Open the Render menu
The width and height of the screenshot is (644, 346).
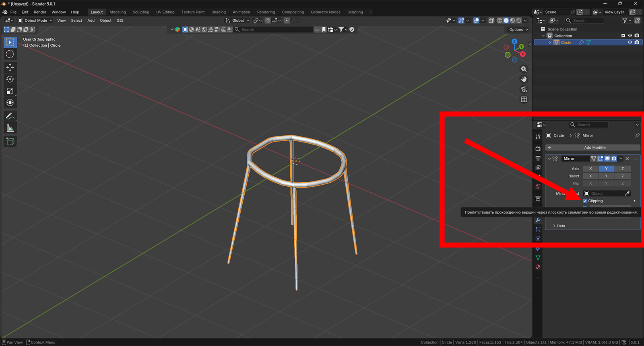click(x=40, y=12)
